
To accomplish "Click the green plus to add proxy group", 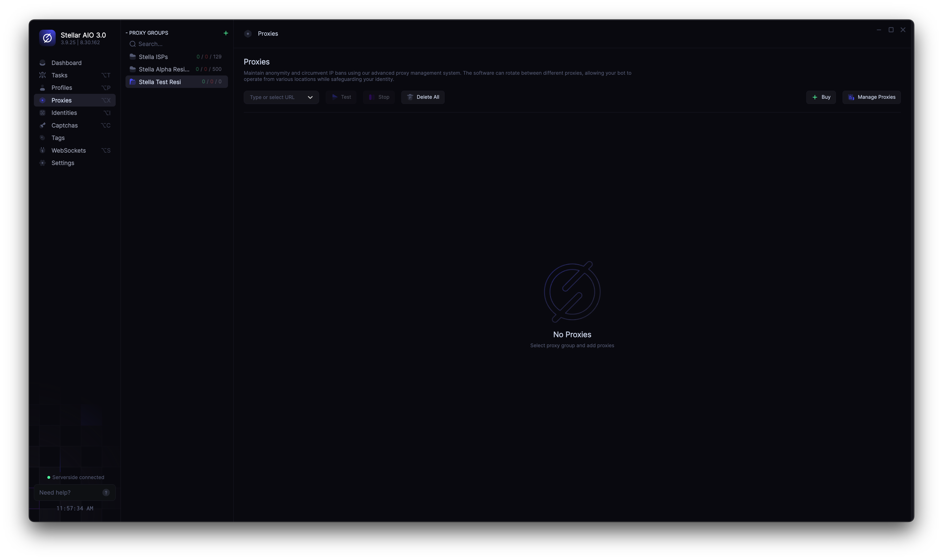I will coord(225,33).
